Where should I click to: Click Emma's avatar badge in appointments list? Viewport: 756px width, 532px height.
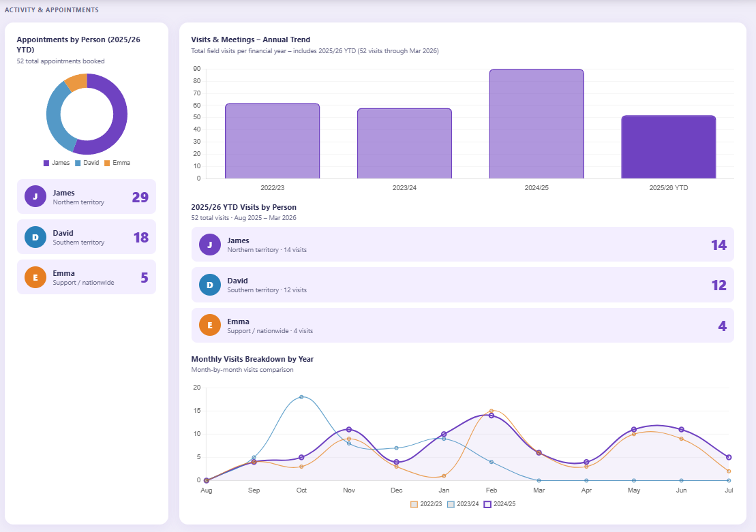point(35,277)
